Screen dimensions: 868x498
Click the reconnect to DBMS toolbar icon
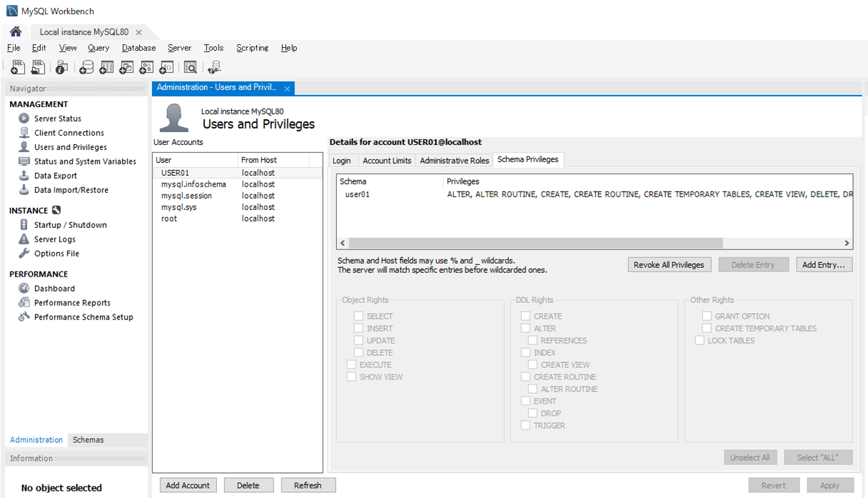213,67
